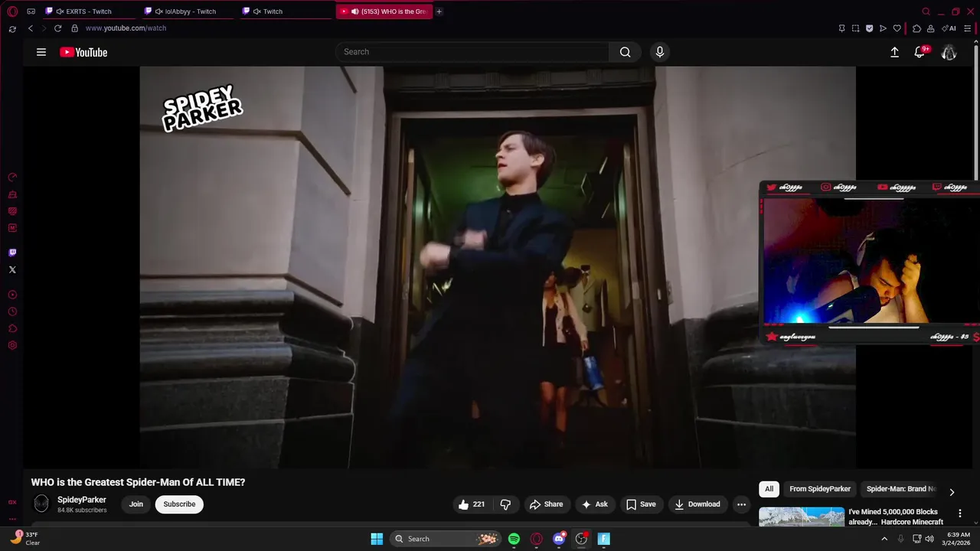Open the YouTube create upload icon
This screenshot has width=980, height=551.
pyautogui.click(x=894, y=52)
